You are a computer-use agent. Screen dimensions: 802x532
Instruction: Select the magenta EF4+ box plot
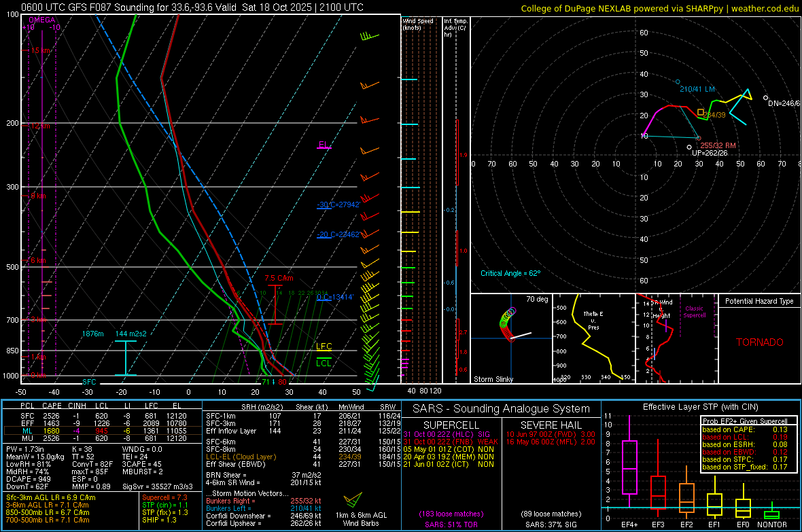coord(629,461)
